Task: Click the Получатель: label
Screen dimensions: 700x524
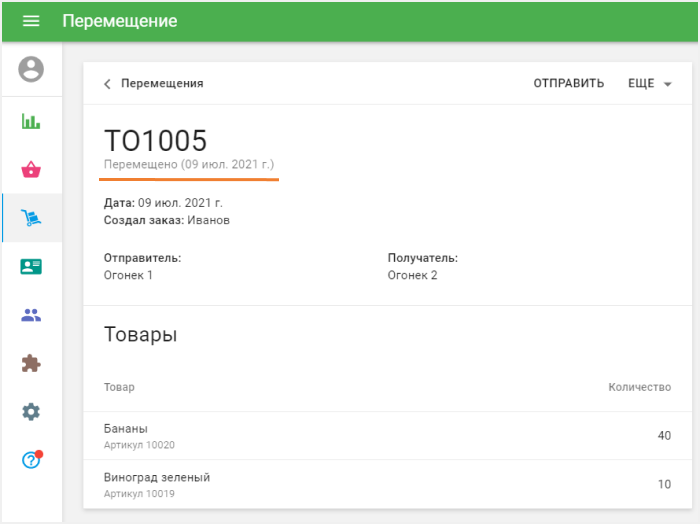Action: coord(423,258)
